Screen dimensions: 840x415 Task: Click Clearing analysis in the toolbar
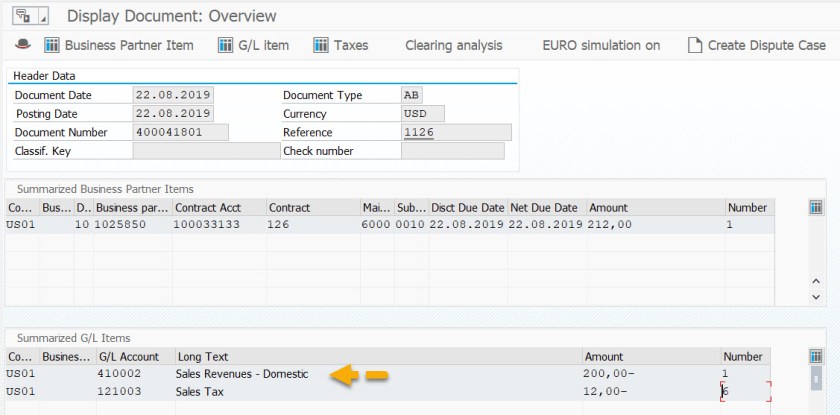pos(453,45)
